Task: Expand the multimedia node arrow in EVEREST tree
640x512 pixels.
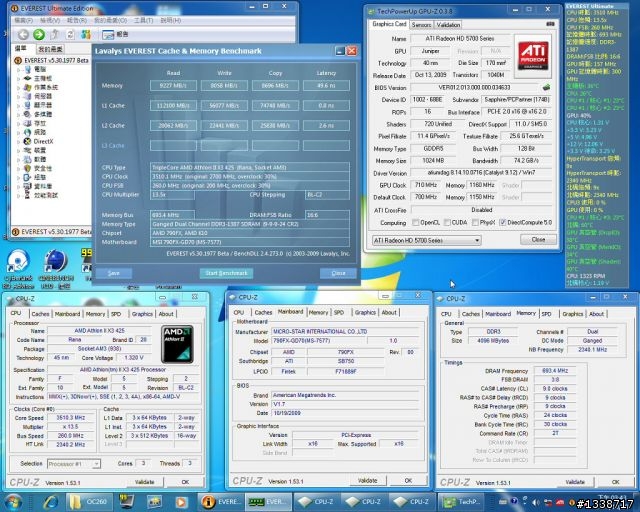Action: click(18, 114)
